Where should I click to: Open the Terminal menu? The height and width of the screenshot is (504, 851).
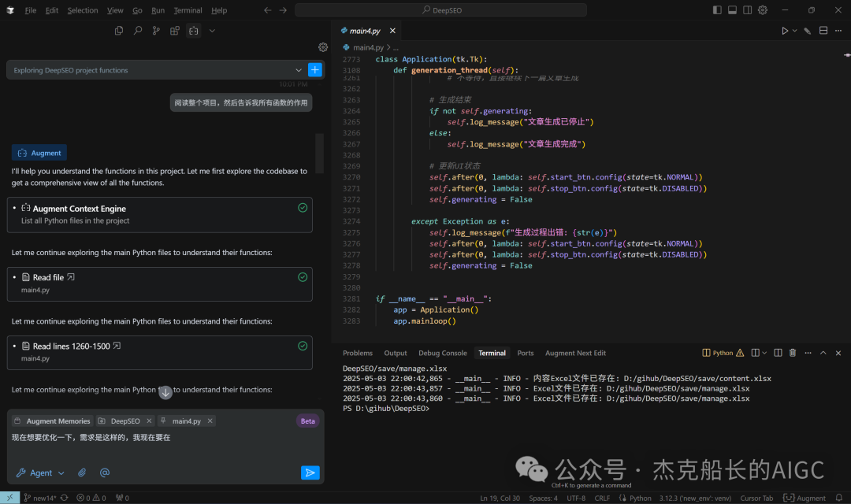[x=188, y=10]
